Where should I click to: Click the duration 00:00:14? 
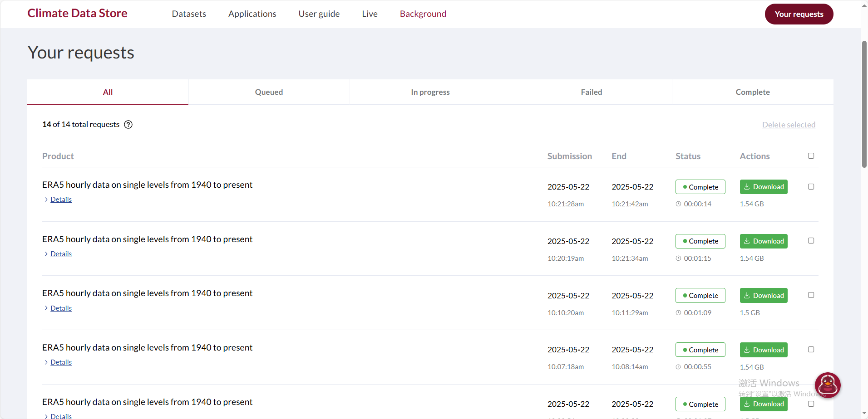(x=698, y=204)
